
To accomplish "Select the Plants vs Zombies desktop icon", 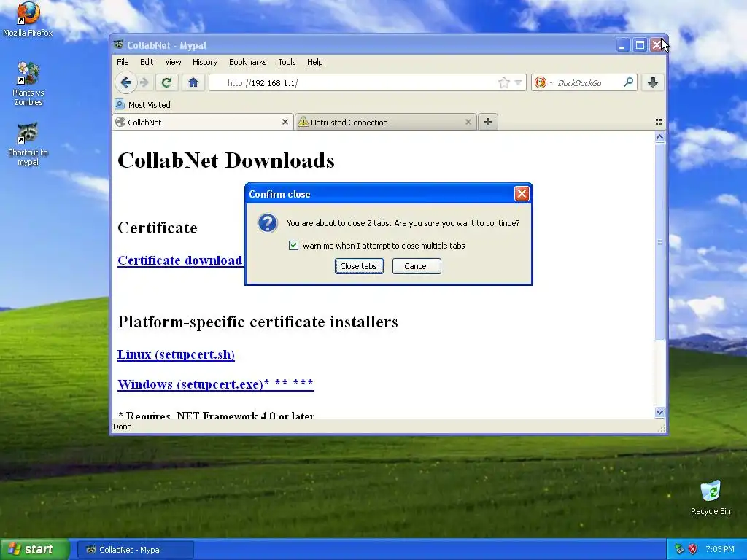I will pos(28,84).
